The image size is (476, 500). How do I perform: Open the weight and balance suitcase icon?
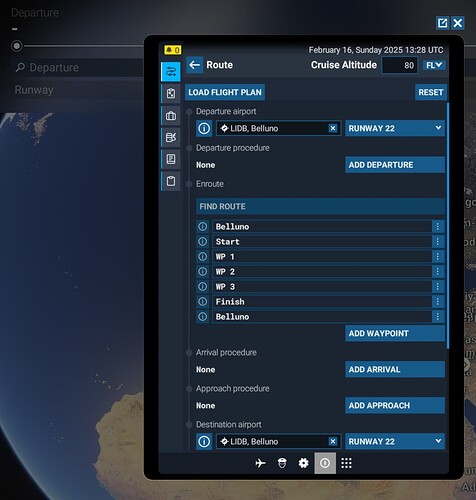point(171,116)
